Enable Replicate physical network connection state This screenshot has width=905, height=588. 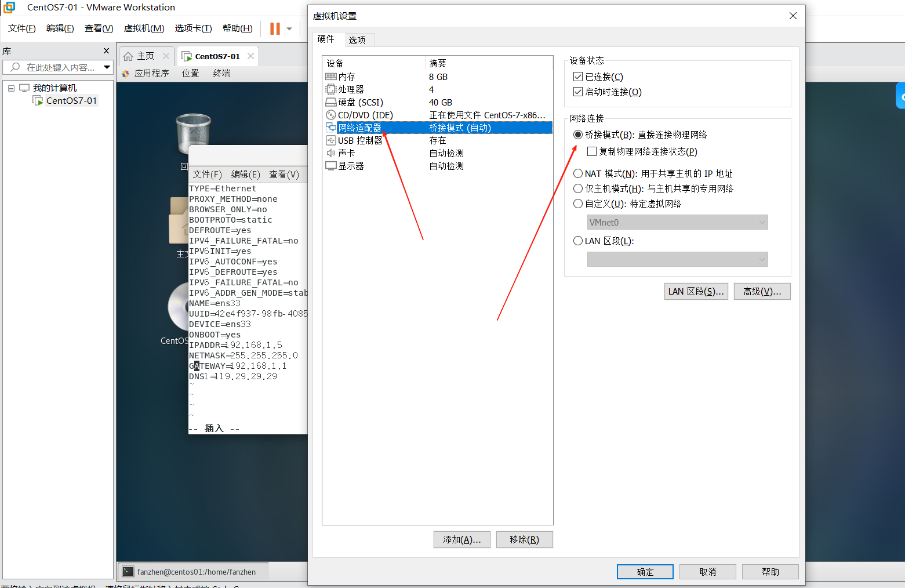592,151
